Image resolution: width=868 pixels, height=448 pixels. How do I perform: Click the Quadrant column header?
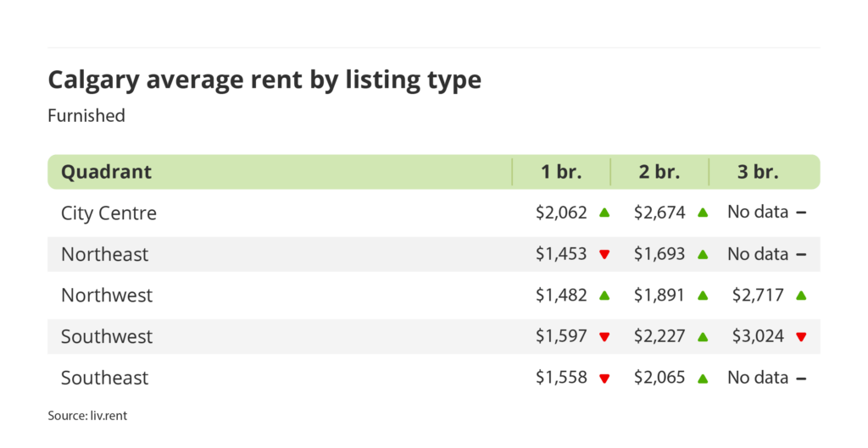click(106, 172)
